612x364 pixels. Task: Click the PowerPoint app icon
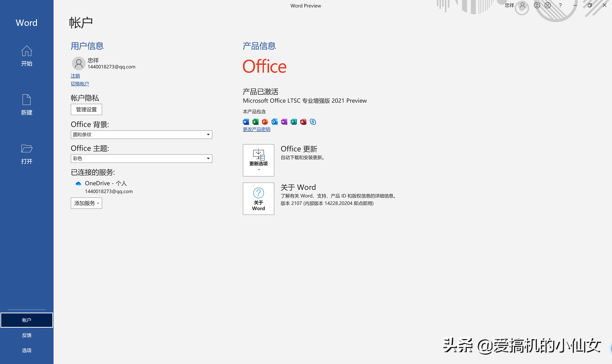click(265, 122)
